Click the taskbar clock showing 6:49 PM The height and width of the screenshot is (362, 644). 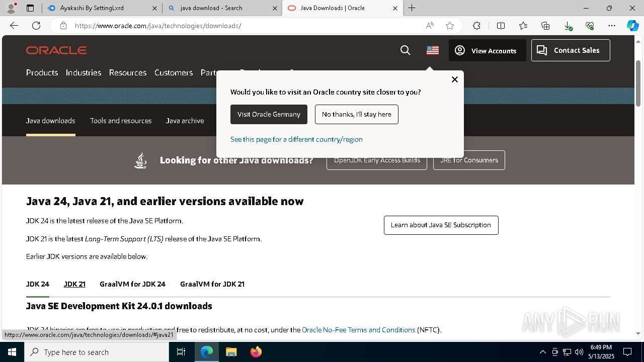pyautogui.click(x=601, y=351)
